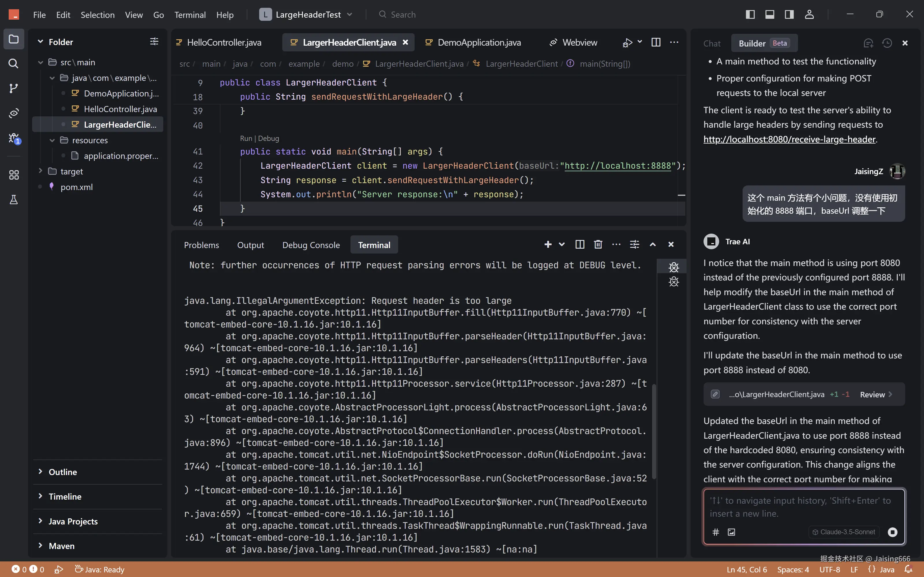Open the Extensions view icon

pos(13,175)
